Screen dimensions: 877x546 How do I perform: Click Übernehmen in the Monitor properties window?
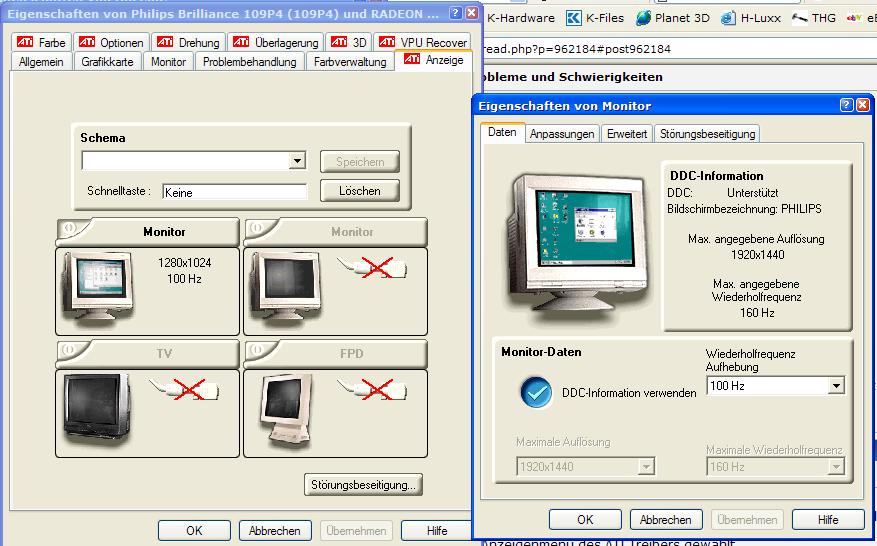[x=747, y=520]
